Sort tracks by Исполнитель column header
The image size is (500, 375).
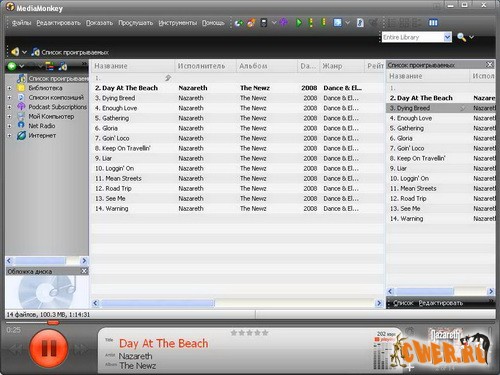(x=201, y=66)
